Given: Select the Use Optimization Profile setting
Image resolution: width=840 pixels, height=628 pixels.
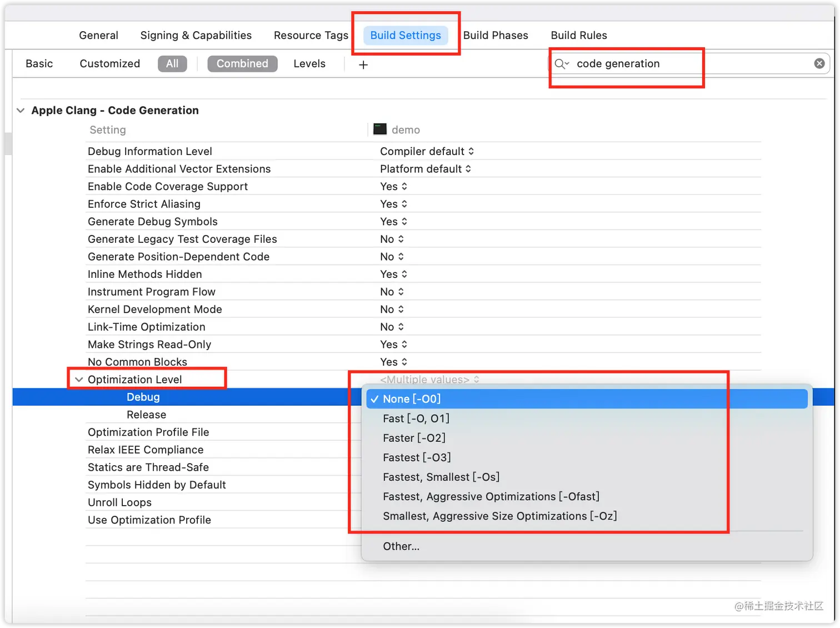Looking at the screenshot, I should 149,520.
